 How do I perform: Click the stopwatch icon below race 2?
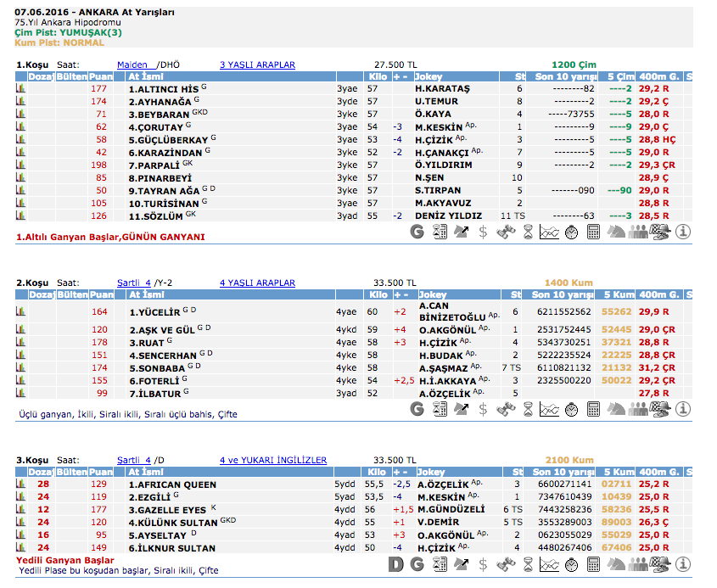point(572,409)
